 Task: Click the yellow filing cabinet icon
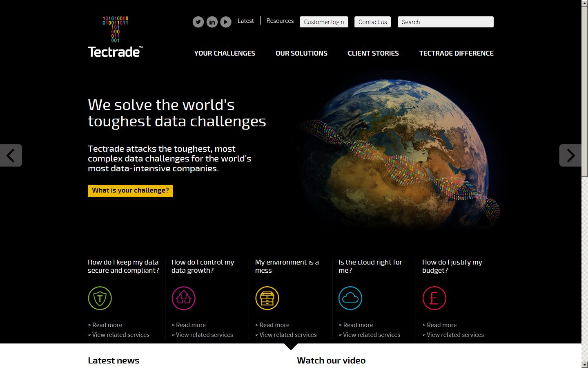pyautogui.click(x=267, y=298)
